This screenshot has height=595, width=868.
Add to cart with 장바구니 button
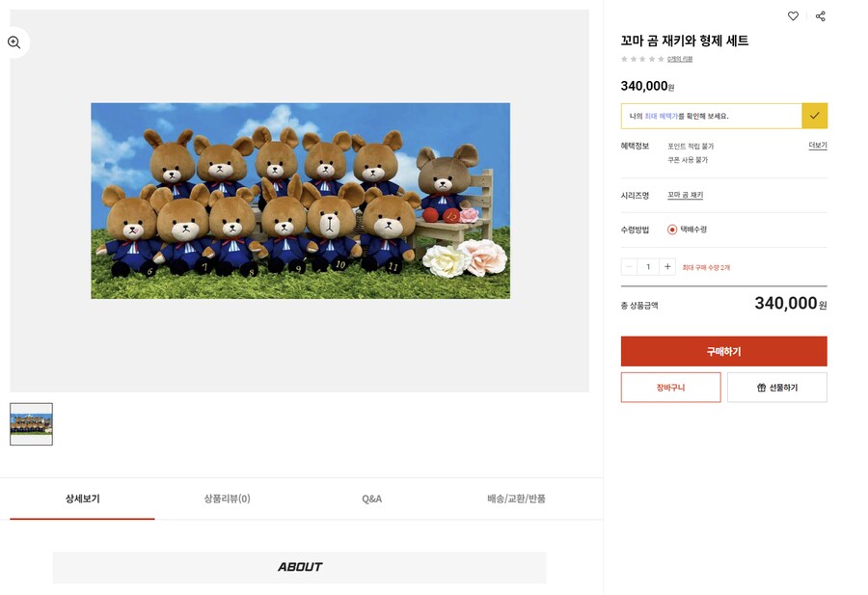(670, 388)
